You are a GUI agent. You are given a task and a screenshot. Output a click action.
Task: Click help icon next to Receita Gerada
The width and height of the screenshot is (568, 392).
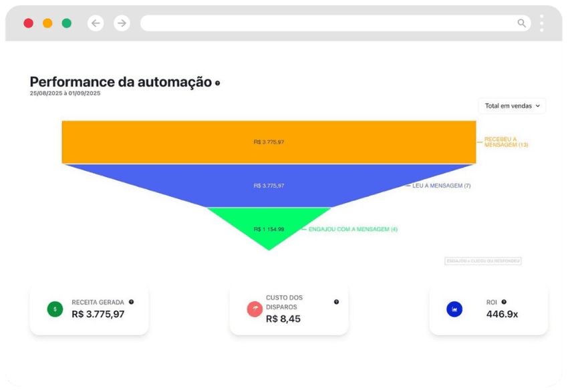point(131,302)
